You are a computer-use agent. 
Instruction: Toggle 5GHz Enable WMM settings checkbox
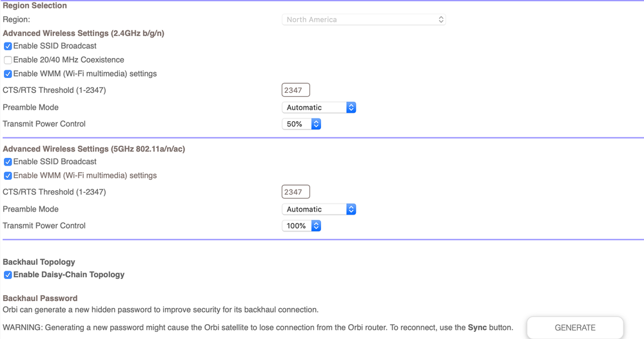[8, 176]
